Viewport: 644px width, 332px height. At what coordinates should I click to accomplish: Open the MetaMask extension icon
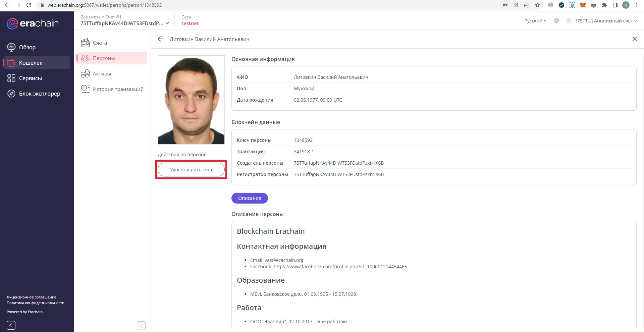tap(583, 5)
